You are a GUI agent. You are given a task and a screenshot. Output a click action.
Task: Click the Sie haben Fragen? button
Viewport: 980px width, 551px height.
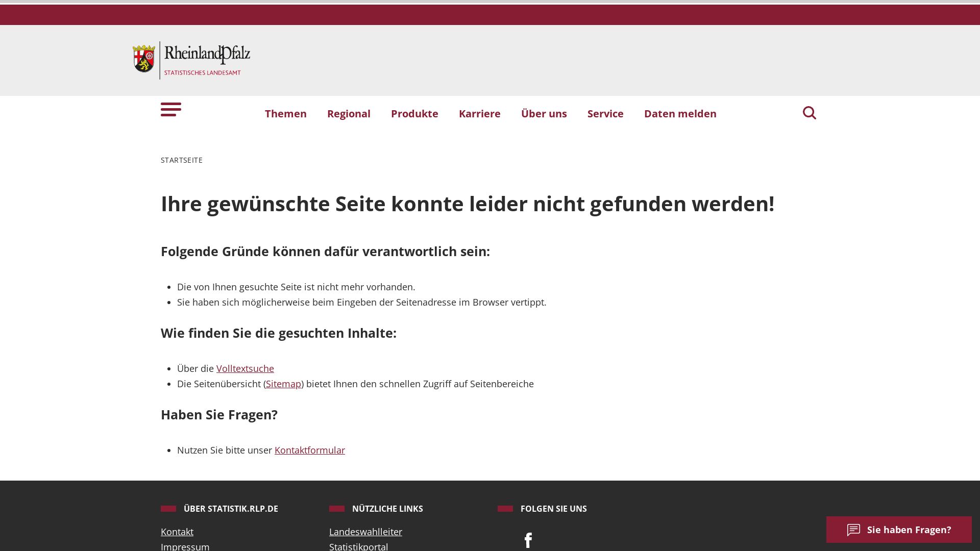pos(899,530)
